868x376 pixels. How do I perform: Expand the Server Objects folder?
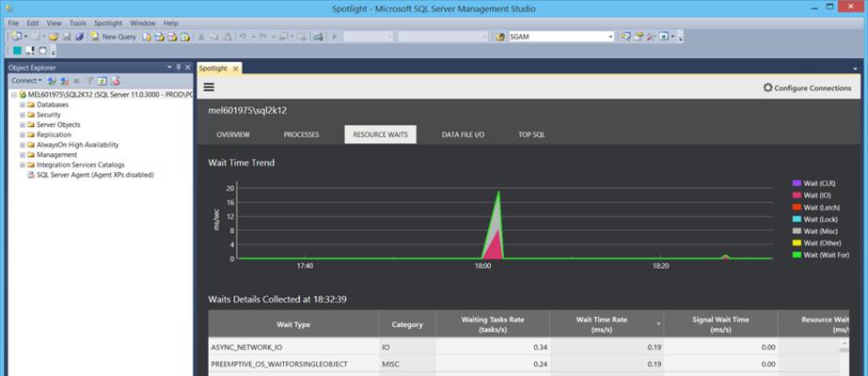pyautogui.click(x=23, y=124)
